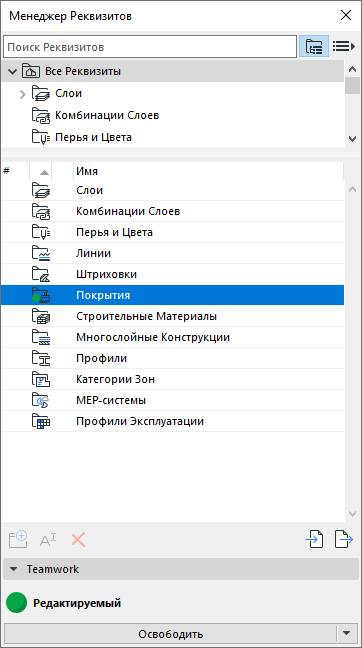This screenshot has width=362, height=648.
Task: Open the list options menu icon
Action: [344, 46]
